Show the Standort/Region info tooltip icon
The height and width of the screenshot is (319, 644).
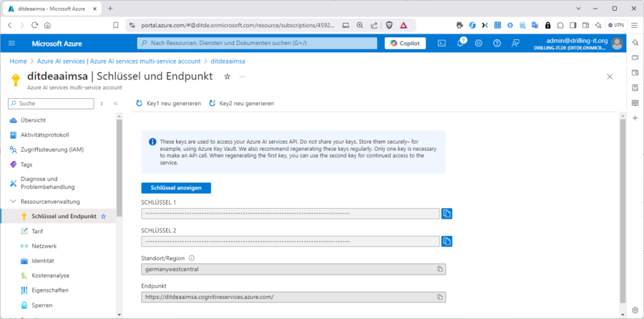(x=191, y=258)
